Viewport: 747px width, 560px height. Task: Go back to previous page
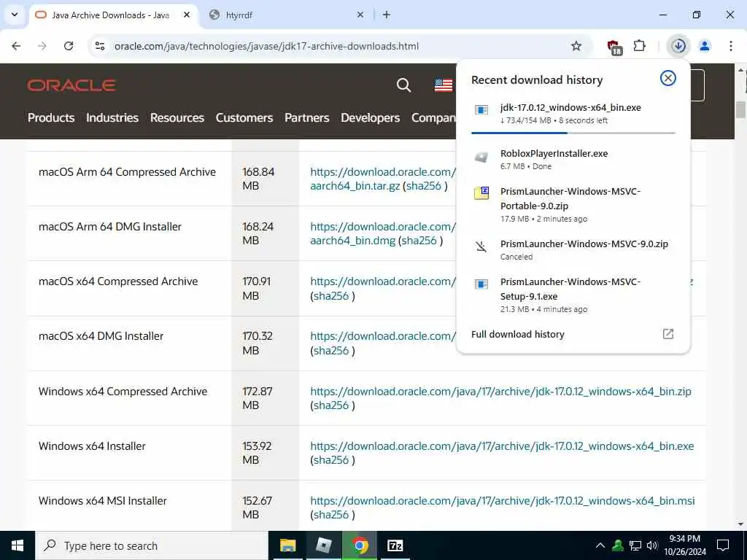pos(16,46)
